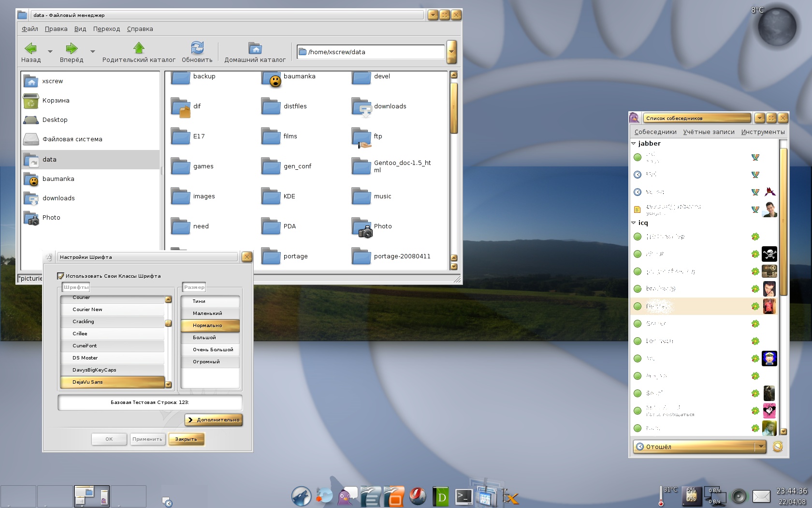Image resolution: width=812 pixels, height=508 pixels.
Task: Choose Маленький font size
Action: pos(210,314)
